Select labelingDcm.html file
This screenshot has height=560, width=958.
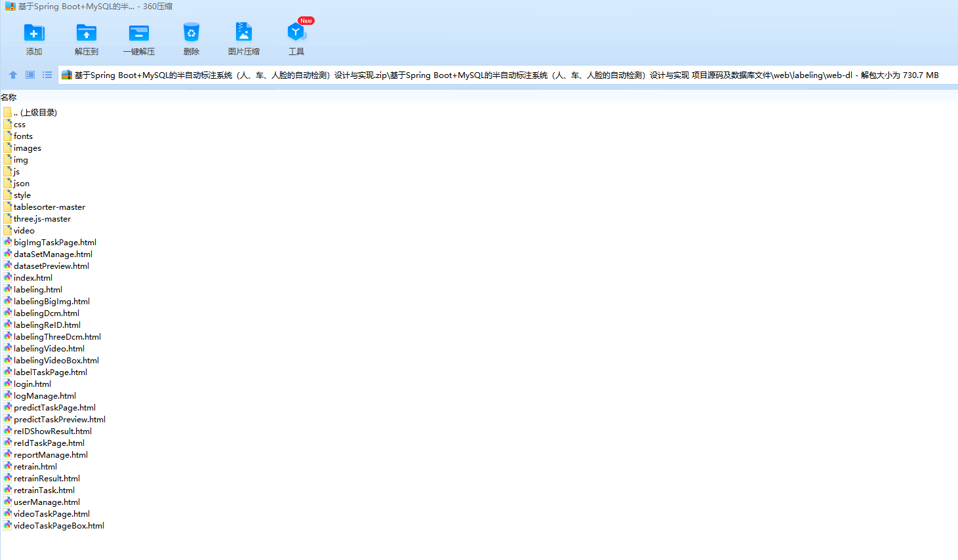coord(41,313)
